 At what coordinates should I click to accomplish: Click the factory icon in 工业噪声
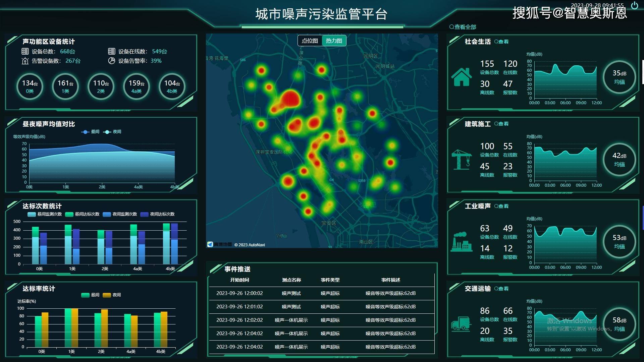coord(462,242)
